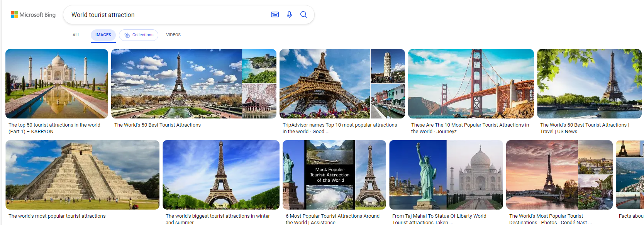Click 'The top 50 tourist attractions' KARRYON link
644x225 pixels.
point(54,128)
